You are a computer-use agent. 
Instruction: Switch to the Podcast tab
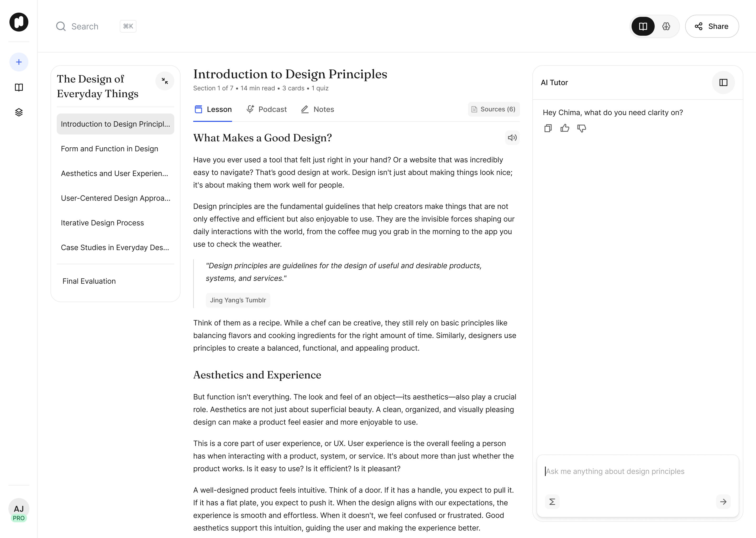tap(266, 109)
